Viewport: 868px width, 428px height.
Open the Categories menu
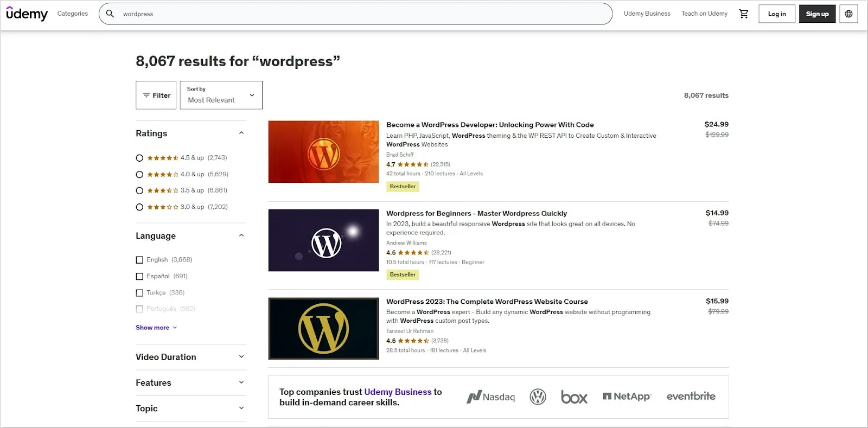[x=73, y=14]
